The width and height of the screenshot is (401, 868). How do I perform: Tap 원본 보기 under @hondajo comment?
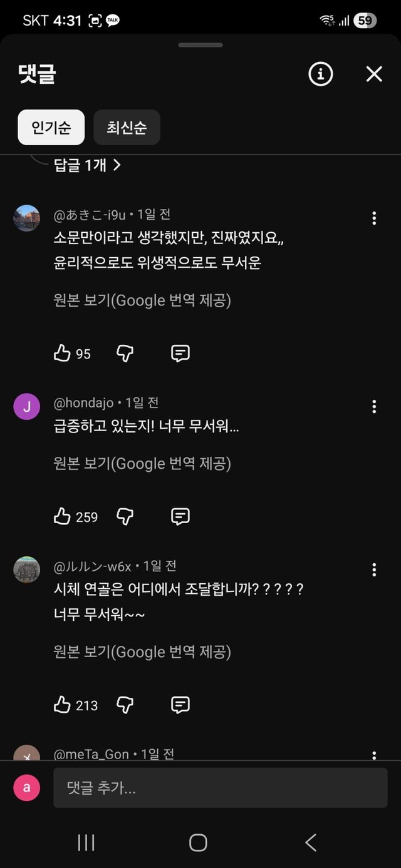(142, 464)
